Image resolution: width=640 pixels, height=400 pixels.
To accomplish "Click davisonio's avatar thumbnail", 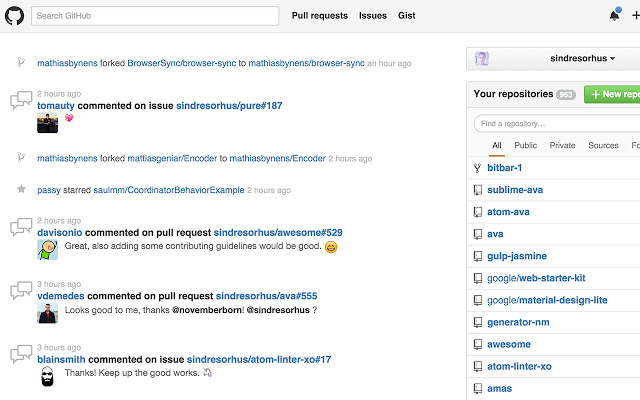I will (47, 249).
